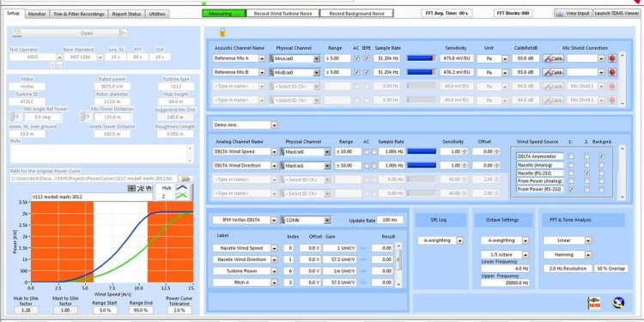
Task: Click the Reference Mic A level bar
Action: [x=421, y=58]
